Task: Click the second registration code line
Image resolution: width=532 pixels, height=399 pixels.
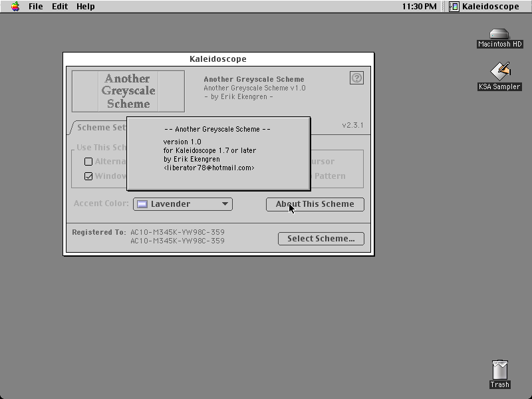Action: click(x=178, y=241)
